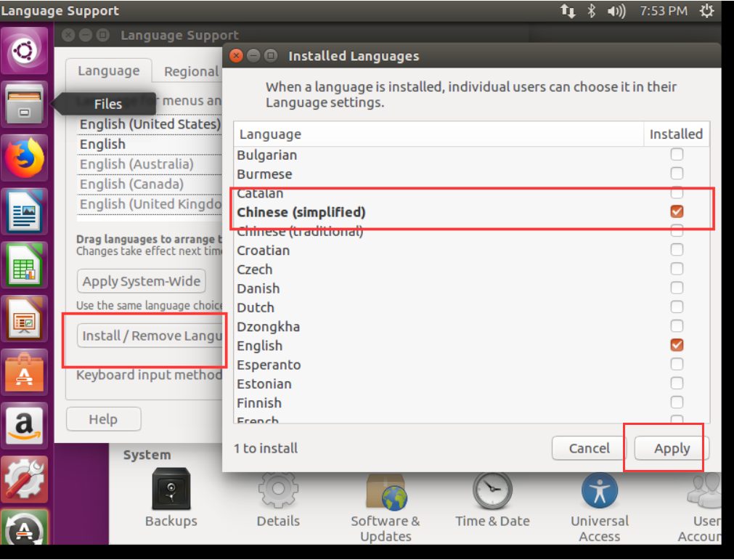Sort by the Language column header
The width and height of the screenshot is (734, 560).
pyautogui.click(x=439, y=134)
